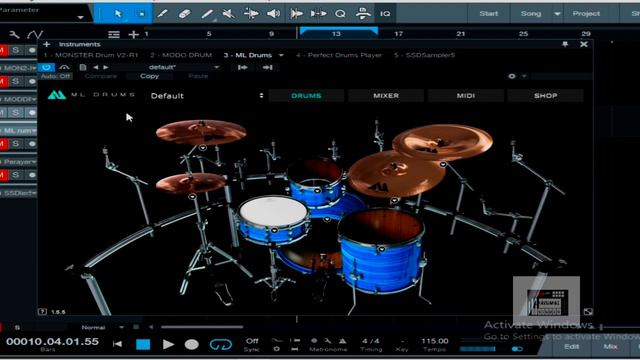Click the transport Play button
Viewport: 640px width, 360px height.
[x=168, y=345]
